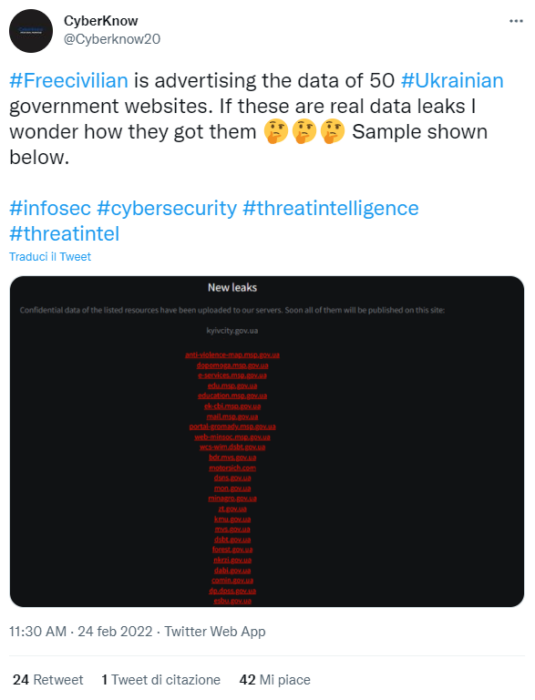Open the #threatintelligence hashtag
This screenshot has width=535, height=700.
click(x=331, y=209)
